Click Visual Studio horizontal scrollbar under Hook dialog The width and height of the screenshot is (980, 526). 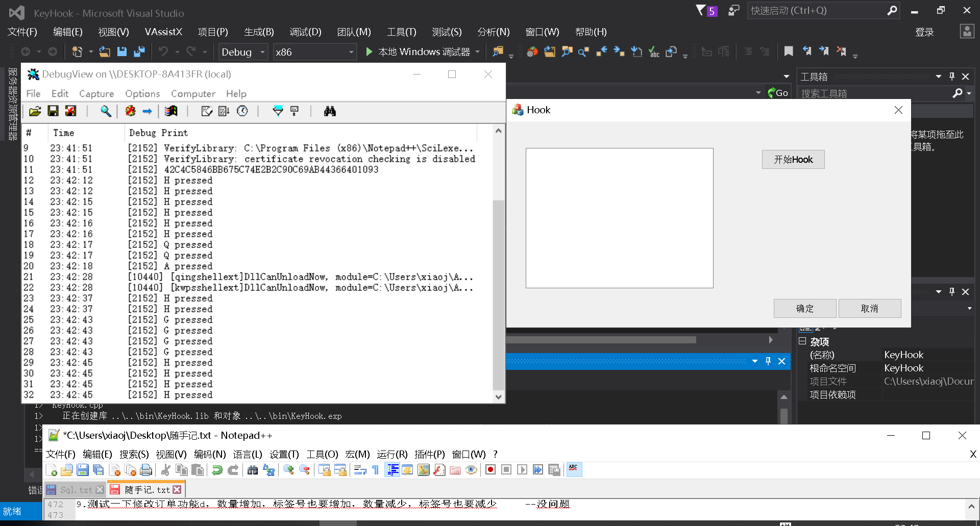point(601,340)
